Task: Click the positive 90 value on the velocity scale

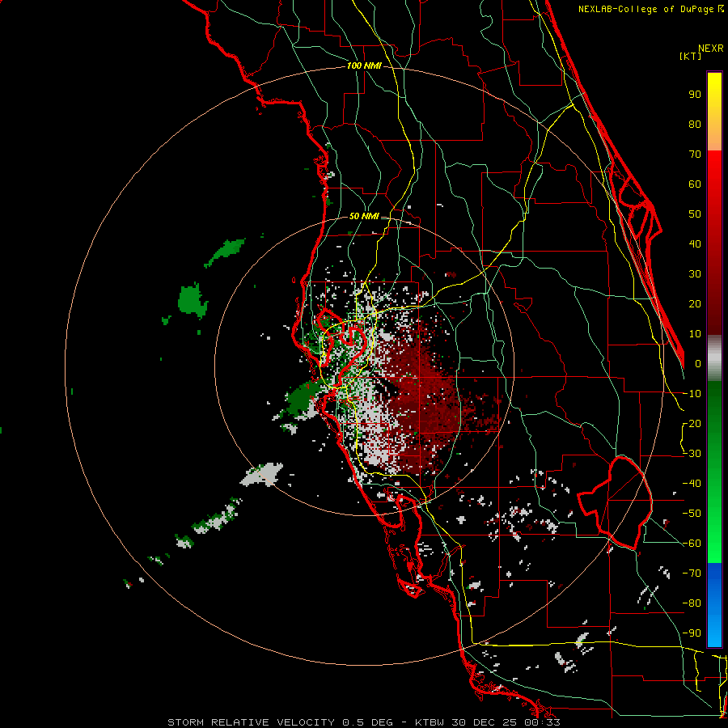Action: (x=695, y=95)
